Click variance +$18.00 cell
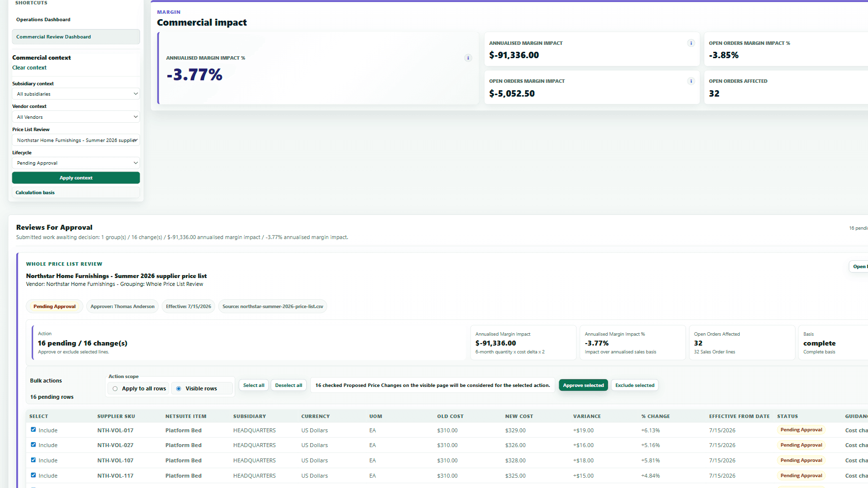Viewport: 868px width, 488px height. tap(583, 460)
